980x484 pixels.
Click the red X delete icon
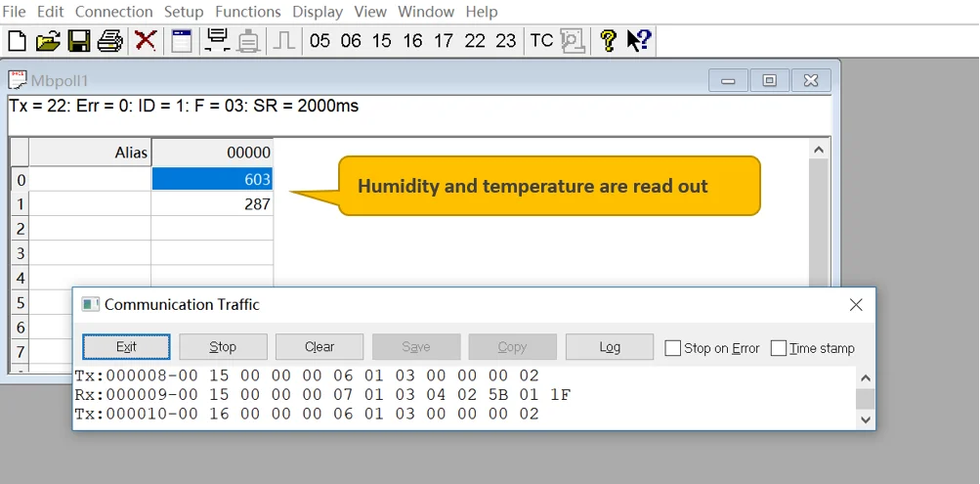pyautogui.click(x=146, y=41)
